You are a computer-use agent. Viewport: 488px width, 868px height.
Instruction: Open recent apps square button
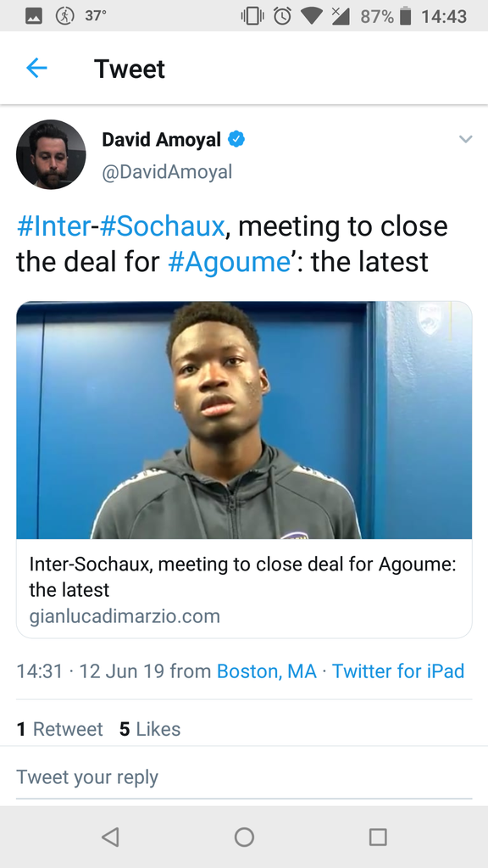click(378, 837)
